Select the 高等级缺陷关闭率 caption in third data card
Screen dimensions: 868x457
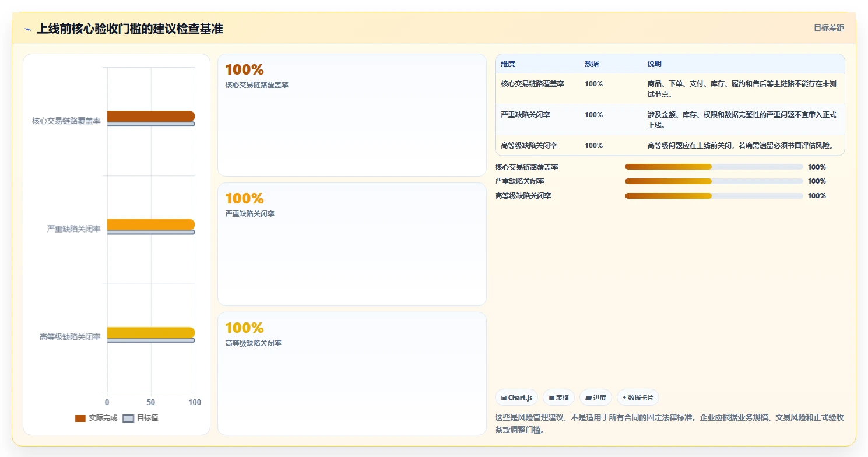pos(253,343)
